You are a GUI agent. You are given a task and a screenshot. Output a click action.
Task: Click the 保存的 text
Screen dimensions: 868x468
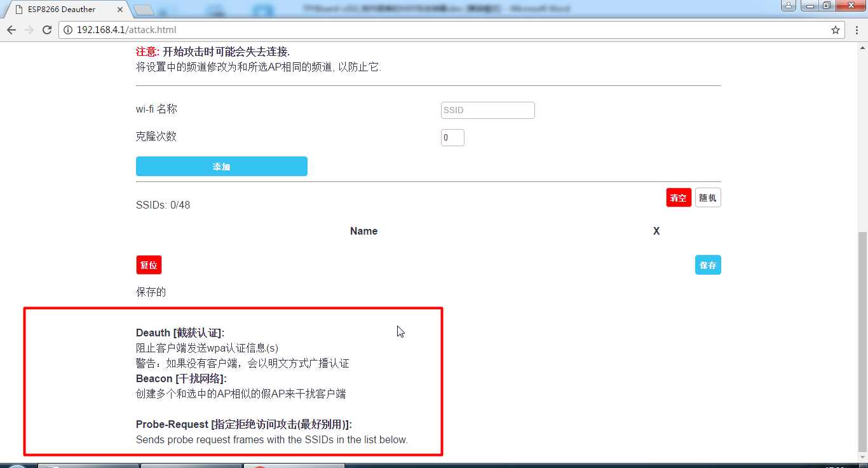tap(151, 292)
